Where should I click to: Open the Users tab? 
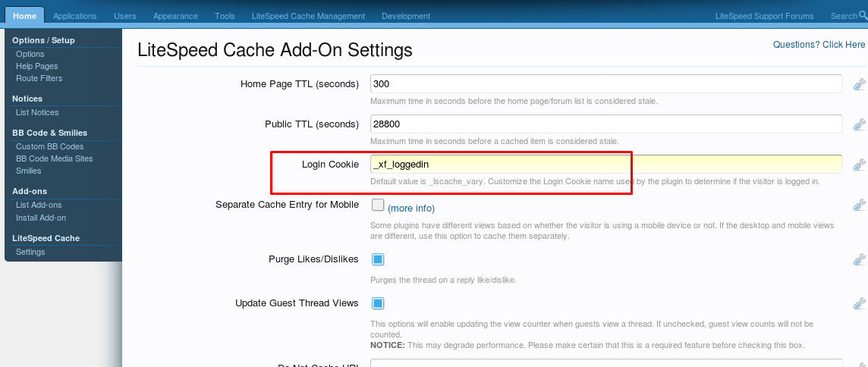coord(124,16)
